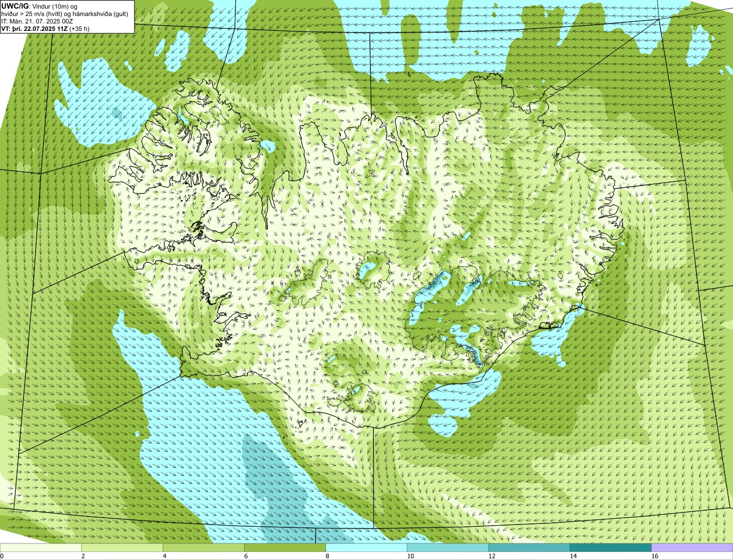The width and height of the screenshot is (733, 560).
Task: Click the title line 'UWC/IG: Vindur (10m) og'
Action: pyautogui.click(x=40, y=6)
